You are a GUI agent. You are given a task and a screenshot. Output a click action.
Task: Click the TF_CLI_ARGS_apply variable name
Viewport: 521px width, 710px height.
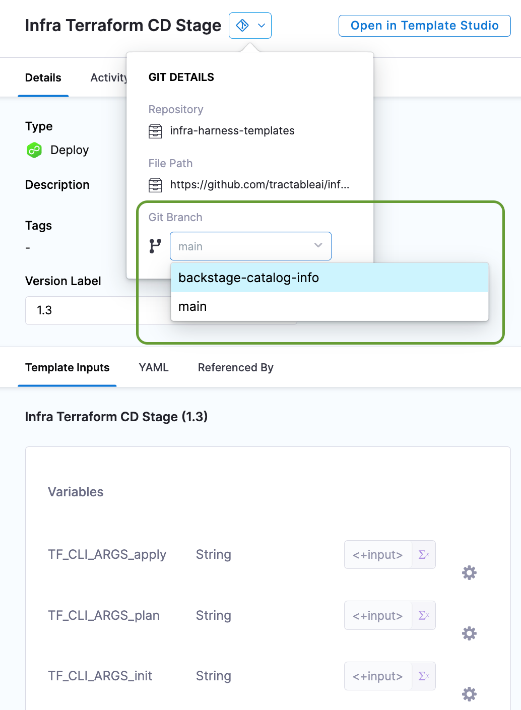[107, 555]
